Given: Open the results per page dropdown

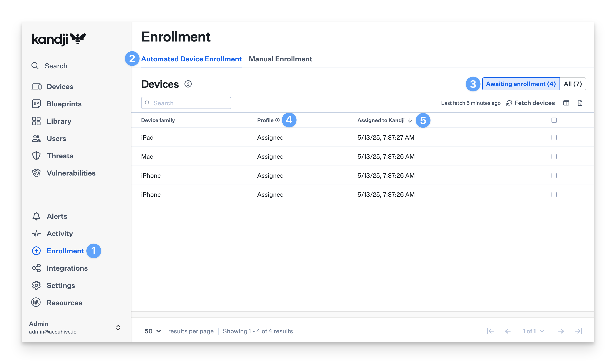Looking at the screenshot, I should (x=153, y=331).
